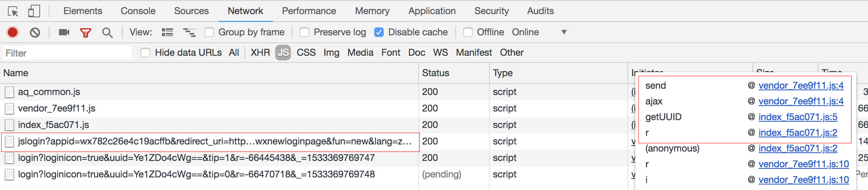Click the inspect element cursor icon
The image size is (868, 190).
(13, 11)
